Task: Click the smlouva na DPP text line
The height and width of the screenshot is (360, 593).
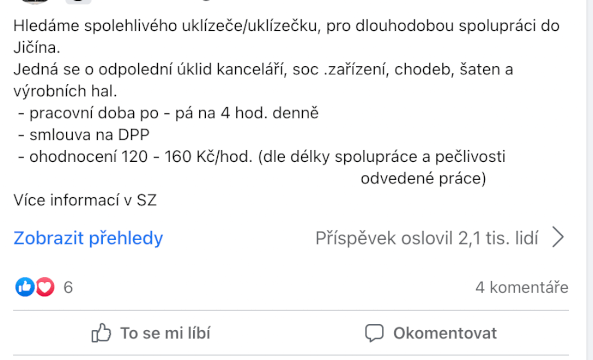Action: coord(84,135)
